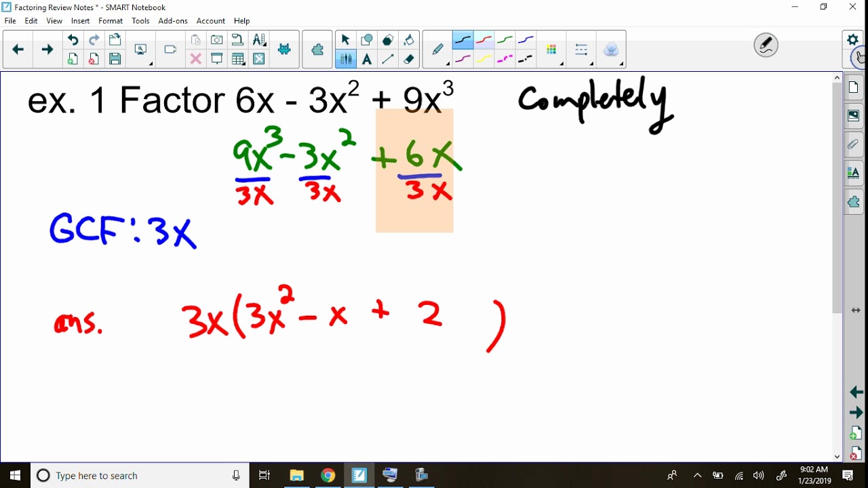Open the line style dropdown options
The height and width of the screenshot is (488, 868).
click(x=591, y=63)
